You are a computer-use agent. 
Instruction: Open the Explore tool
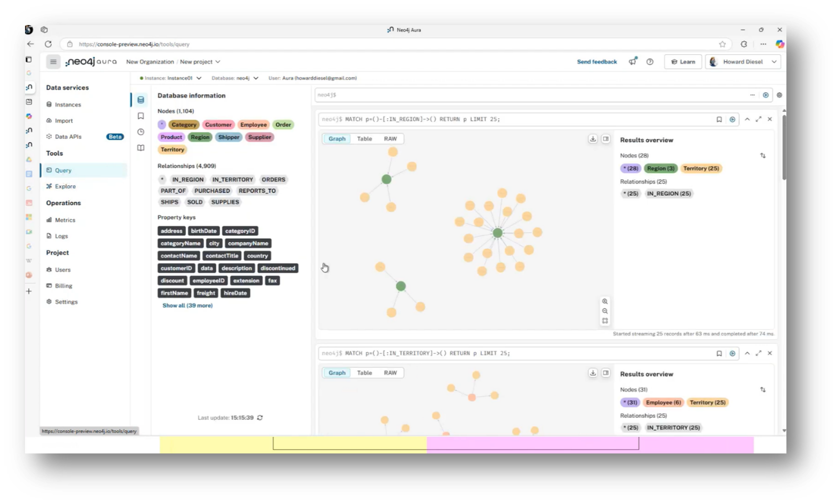point(65,187)
